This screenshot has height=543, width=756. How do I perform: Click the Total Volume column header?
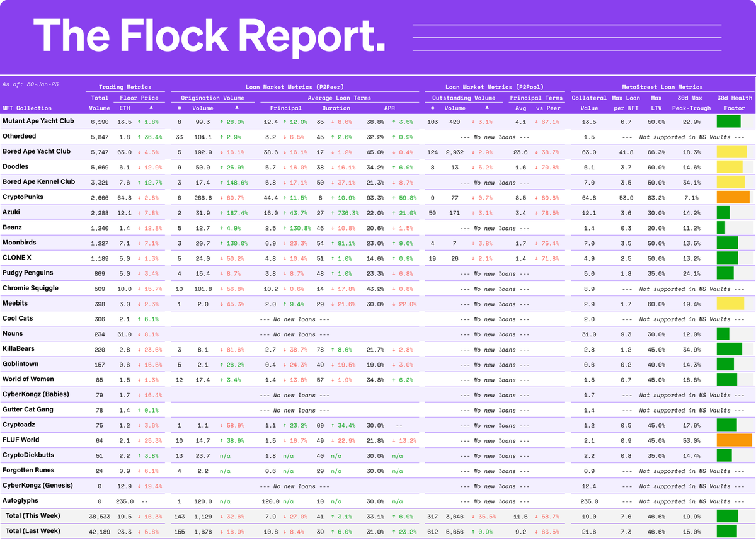100,103
